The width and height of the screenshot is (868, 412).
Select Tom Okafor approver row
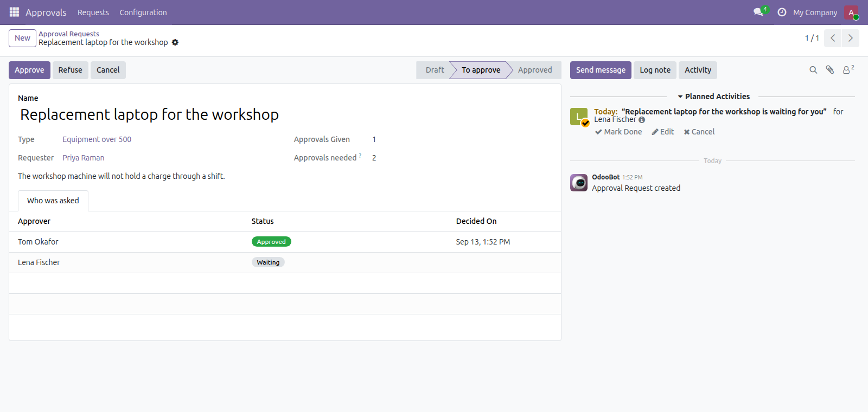tap(285, 242)
